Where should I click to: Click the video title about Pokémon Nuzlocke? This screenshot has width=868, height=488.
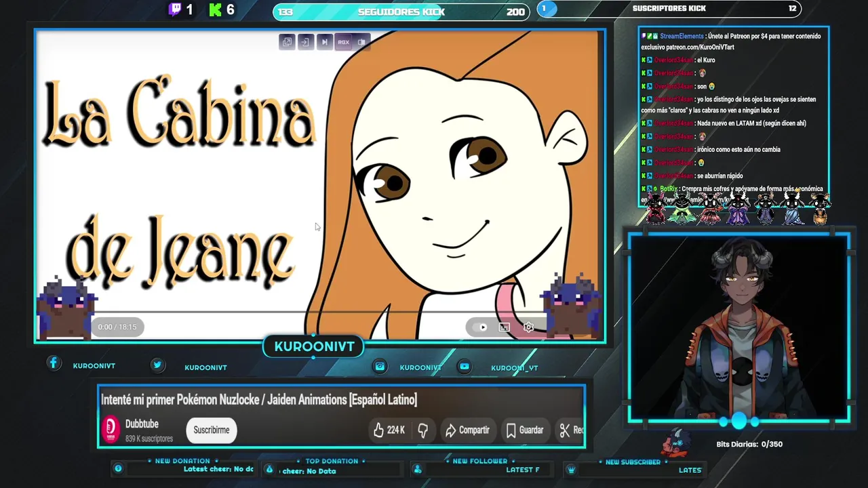[x=258, y=399]
